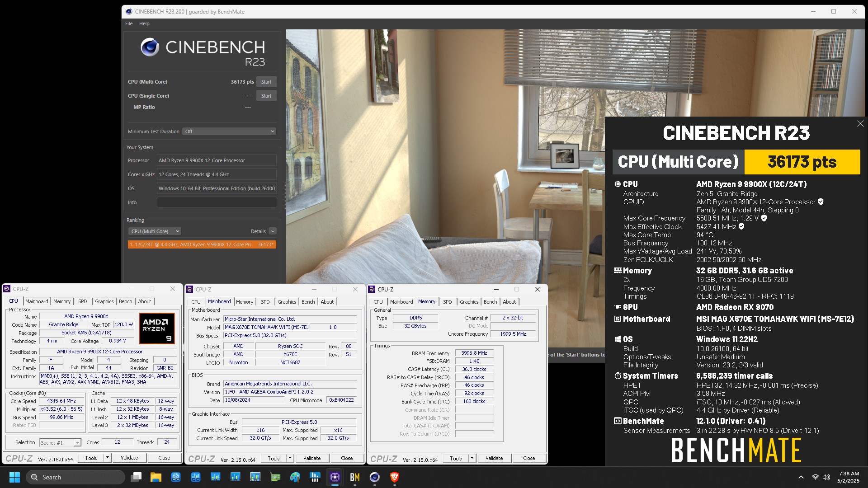
Task: Open GPU-Z from the taskbar graphics card icon
Action: point(275,477)
